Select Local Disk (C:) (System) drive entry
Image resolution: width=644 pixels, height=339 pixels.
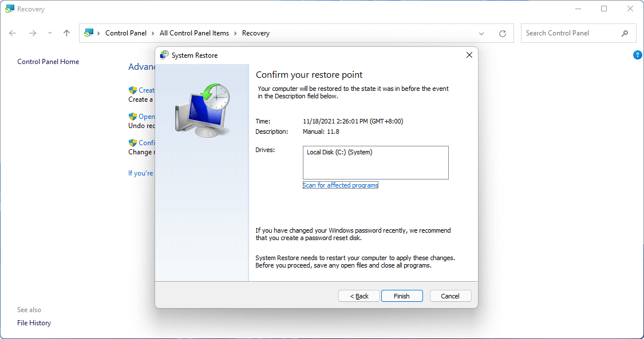tap(339, 152)
